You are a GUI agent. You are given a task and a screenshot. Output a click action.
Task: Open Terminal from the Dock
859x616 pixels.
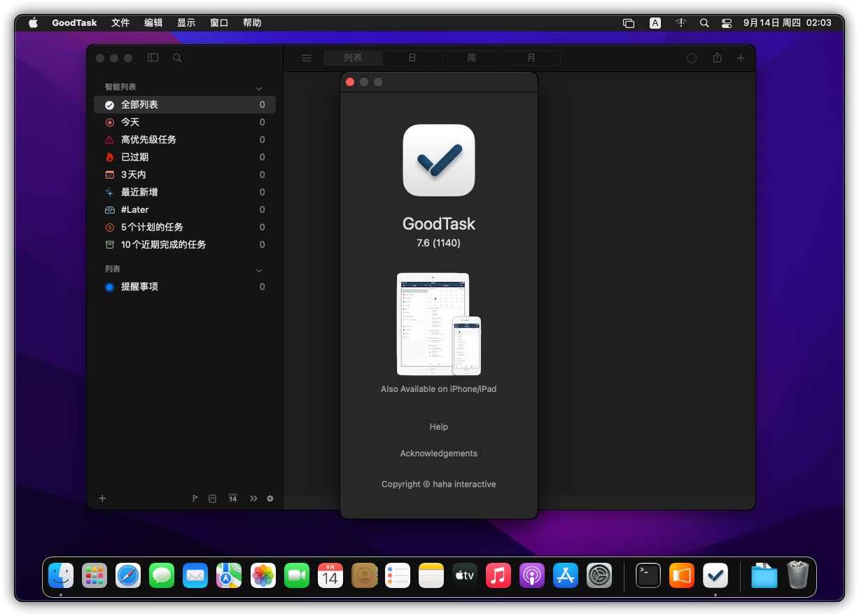click(648, 575)
